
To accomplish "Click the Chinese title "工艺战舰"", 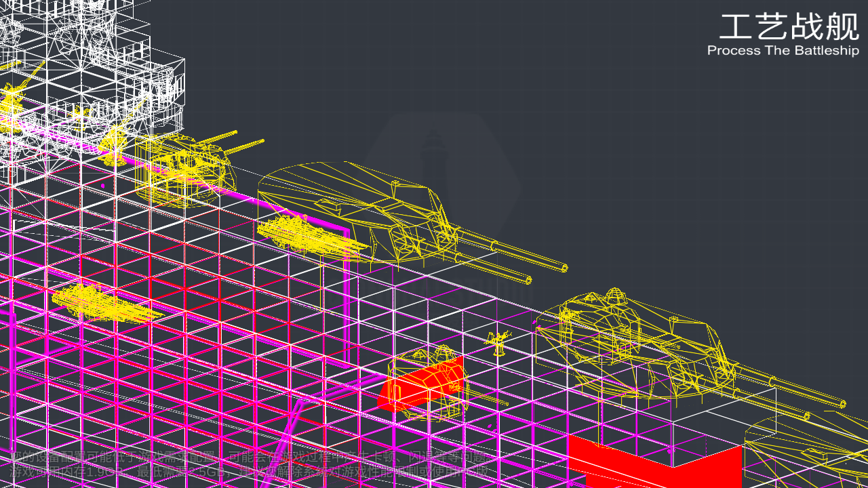I will coord(789,26).
